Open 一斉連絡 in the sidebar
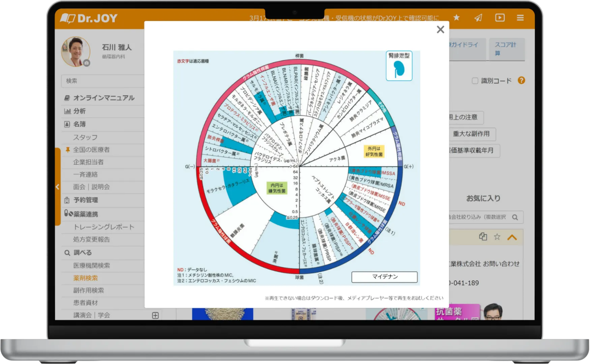This screenshot has height=364, width=590. tap(85, 174)
